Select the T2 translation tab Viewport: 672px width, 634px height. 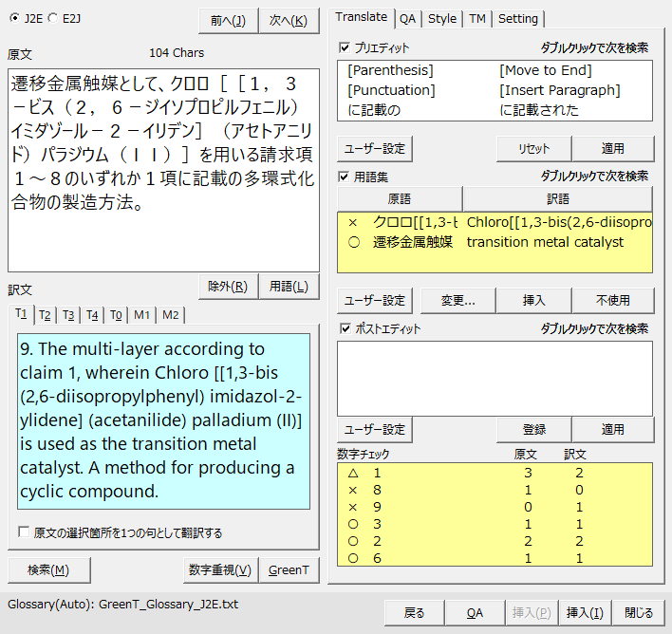pos(45,315)
